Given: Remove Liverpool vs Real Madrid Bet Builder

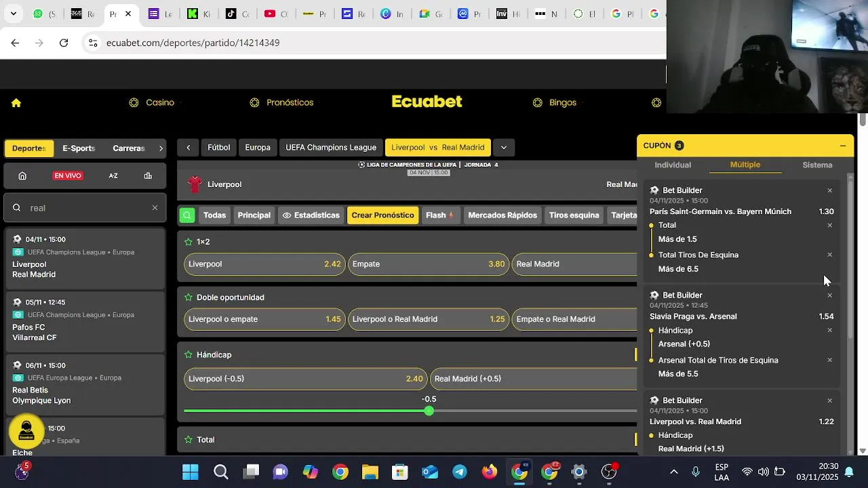Looking at the screenshot, I should point(829,401).
